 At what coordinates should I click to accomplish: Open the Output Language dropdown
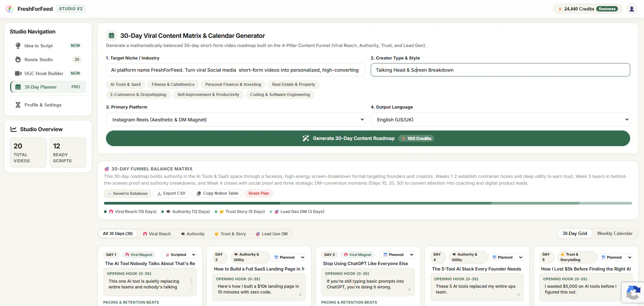(500, 120)
